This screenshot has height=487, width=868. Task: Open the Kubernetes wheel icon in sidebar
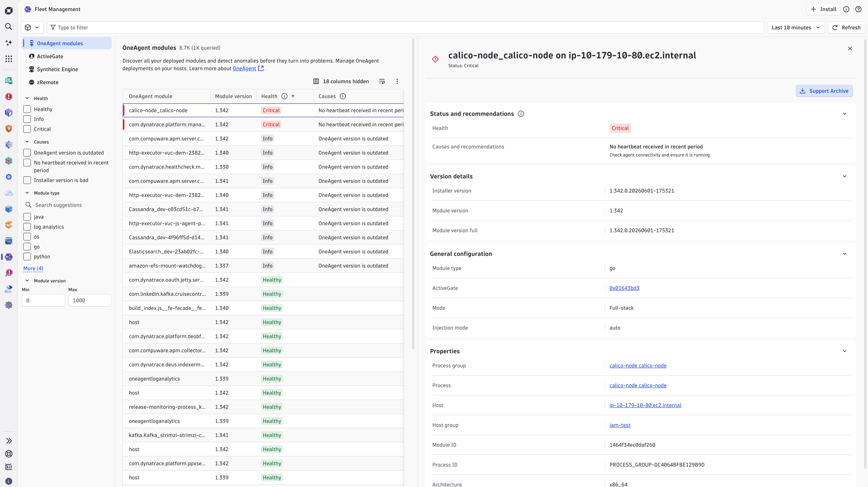(9, 177)
